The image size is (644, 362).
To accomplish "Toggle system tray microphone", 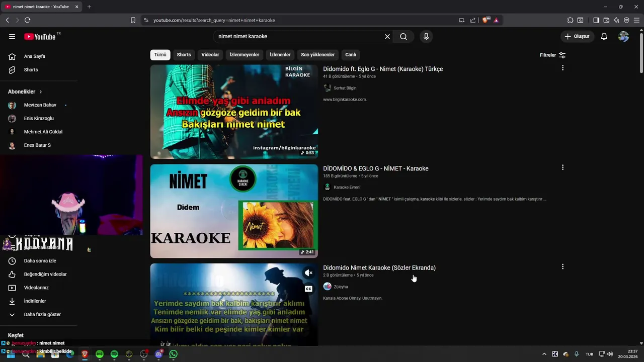I will pyautogui.click(x=577, y=354).
